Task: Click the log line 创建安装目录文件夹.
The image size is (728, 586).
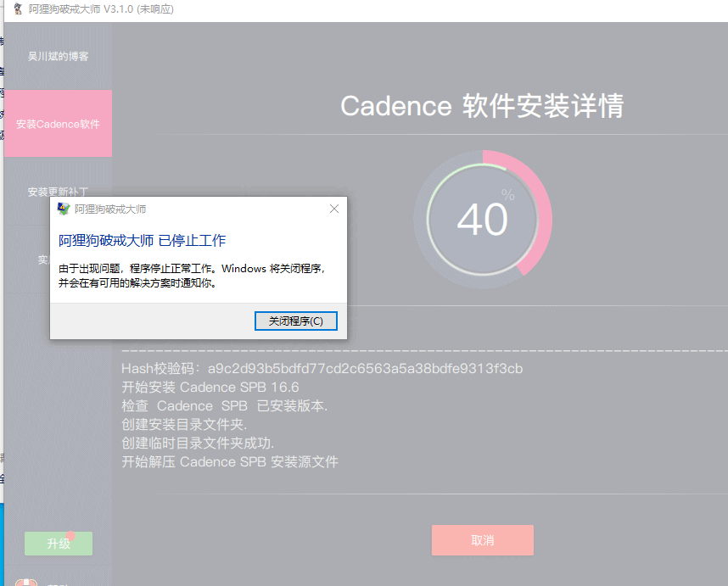Action: pyautogui.click(x=184, y=425)
